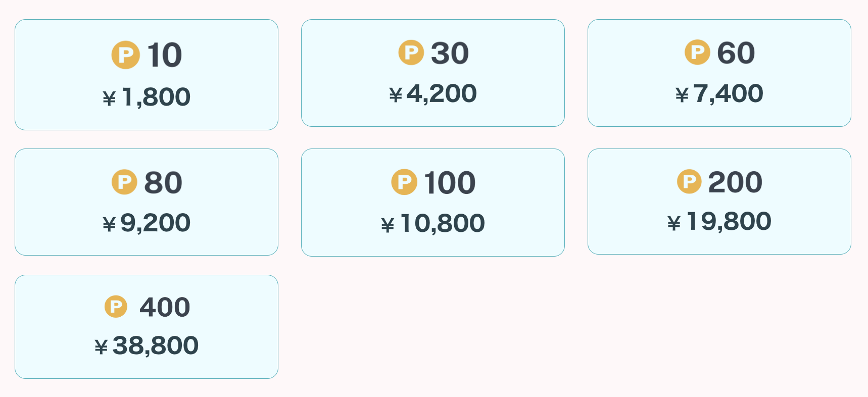The height and width of the screenshot is (397, 868).
Task: Click the ¥7,400 price text
Action: [x=719, y=93]
